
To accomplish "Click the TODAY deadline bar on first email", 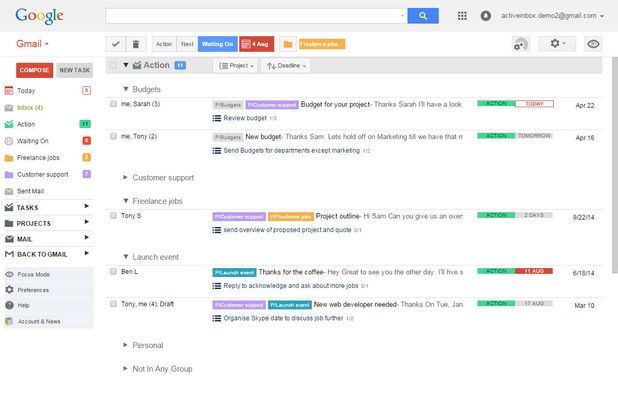I will click(534, 104).
